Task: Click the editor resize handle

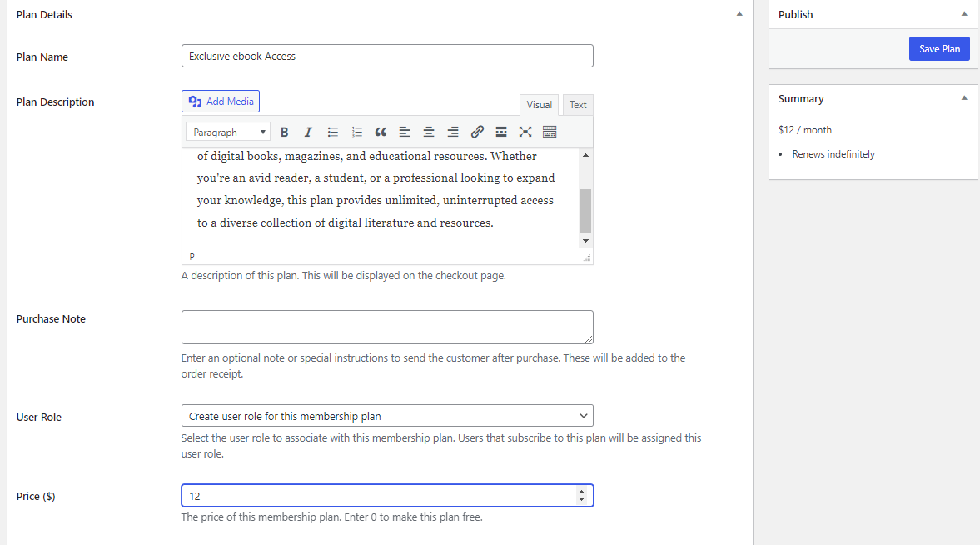Action: (587, 257)
